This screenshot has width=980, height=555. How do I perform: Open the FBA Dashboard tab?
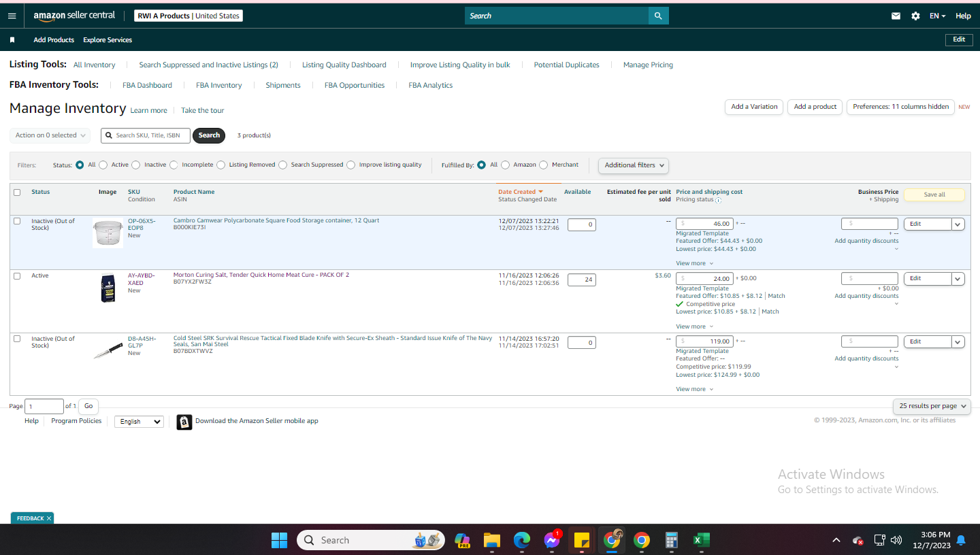(x=147, y=86)
